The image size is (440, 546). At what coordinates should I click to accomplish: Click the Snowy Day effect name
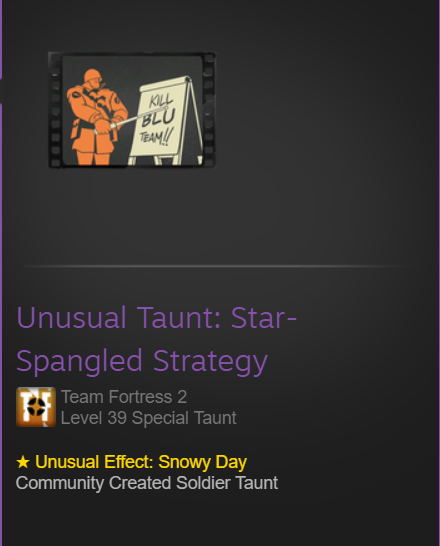tap(203, 462)
